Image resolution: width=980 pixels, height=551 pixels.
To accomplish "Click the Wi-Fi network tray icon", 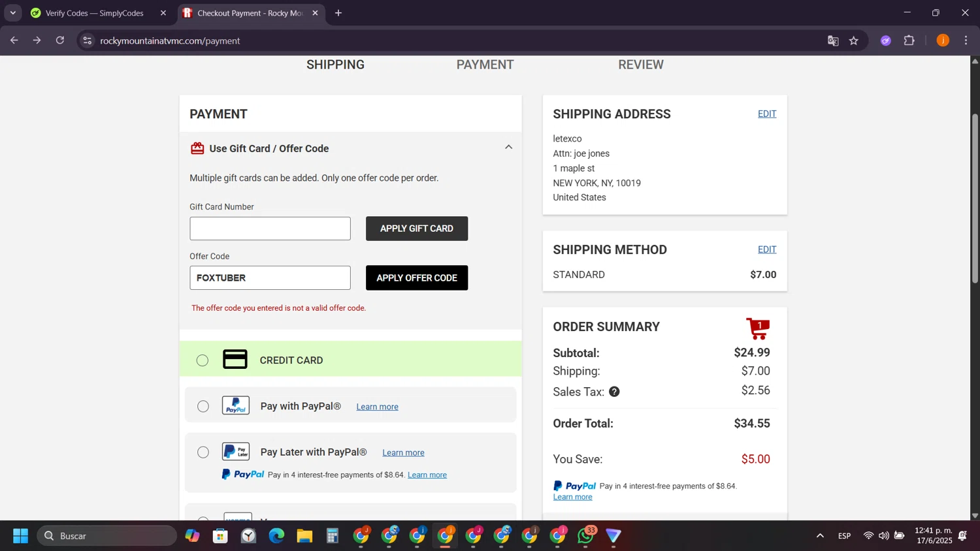I will click(x=868, y=536).
